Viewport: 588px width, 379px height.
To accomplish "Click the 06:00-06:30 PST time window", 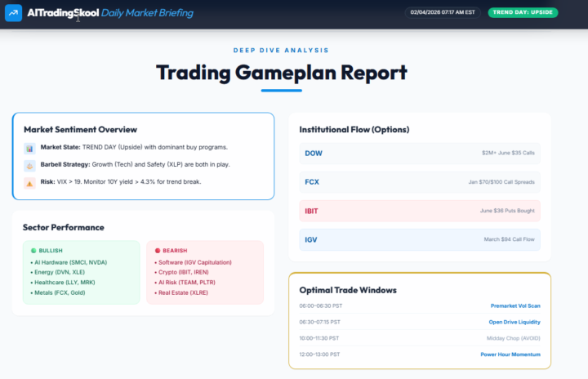I will 321,305.
